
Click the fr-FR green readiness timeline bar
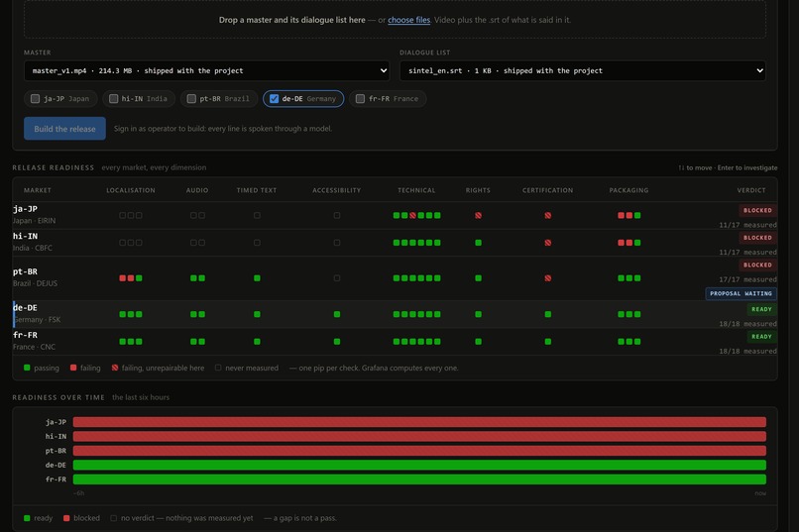tap(419, 479)
